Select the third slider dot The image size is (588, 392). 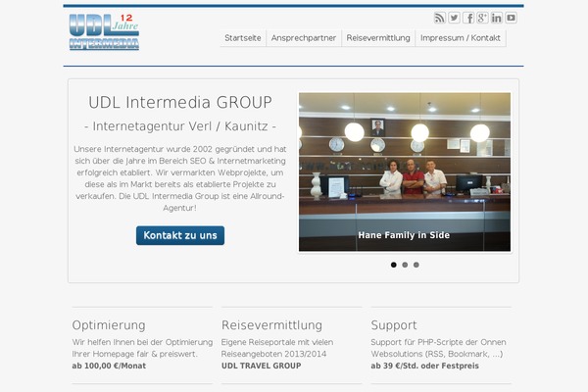[416, 265]
